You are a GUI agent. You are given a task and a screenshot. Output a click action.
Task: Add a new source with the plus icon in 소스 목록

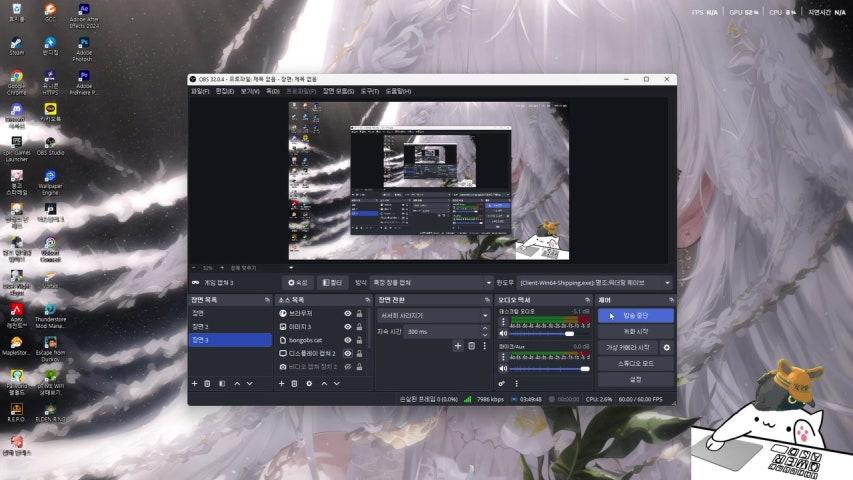click(281, 383)
